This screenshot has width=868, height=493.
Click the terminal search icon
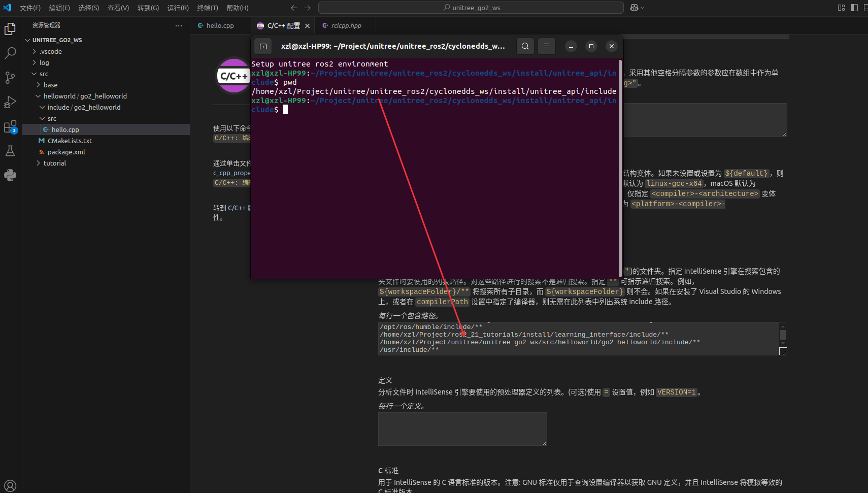point(525,46)
